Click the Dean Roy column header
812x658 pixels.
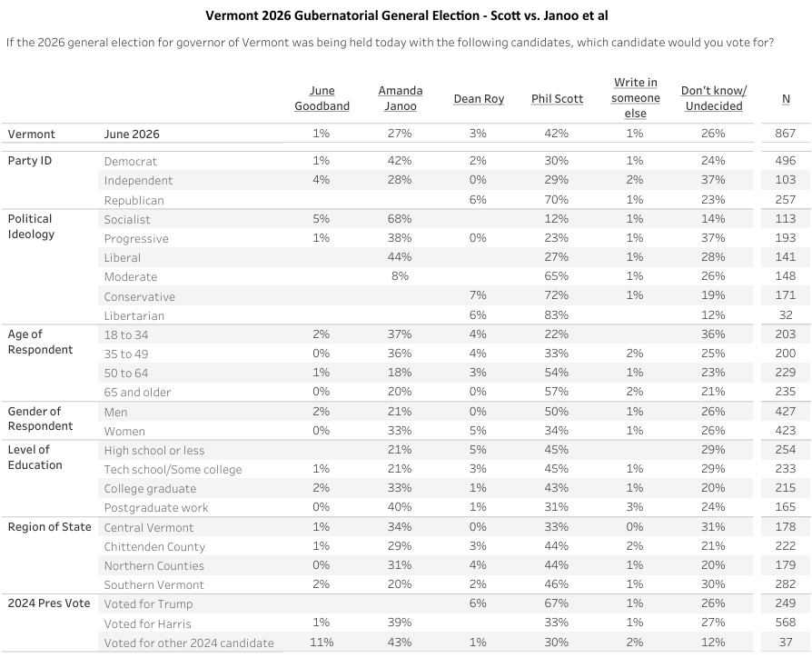pyautogui.click(x=479, y=99)
